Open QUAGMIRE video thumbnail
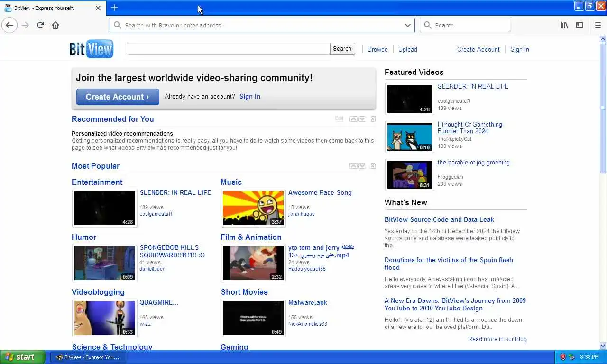The height and width of the screenshot is (364, 607). click(x=105, y=318)
